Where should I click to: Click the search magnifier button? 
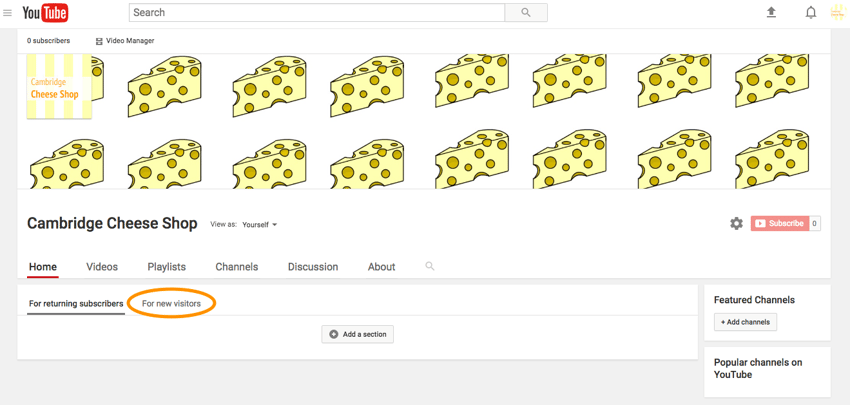point(526,12)
